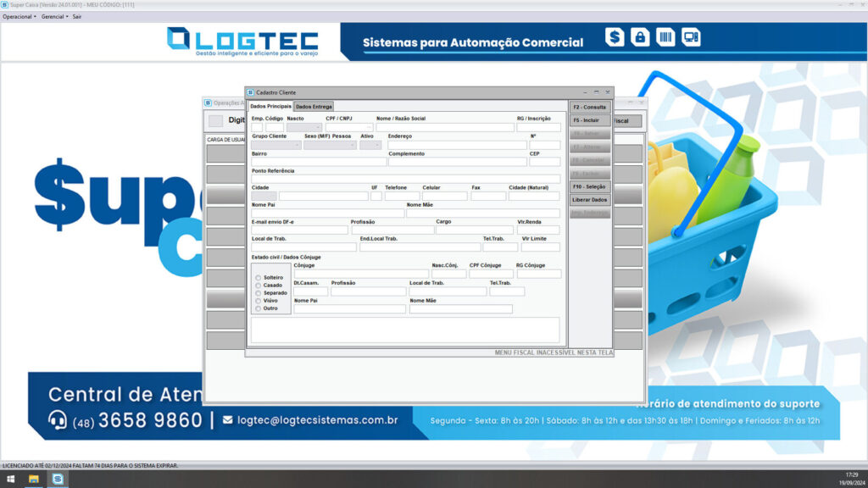Click the CEP field

pyautogui.click(x=545, y=162)
